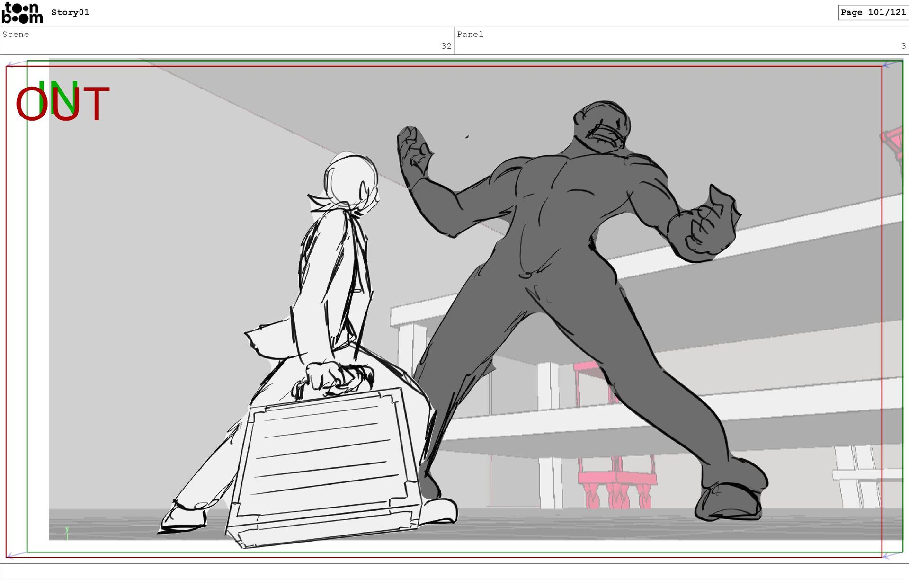Select scene number 32
Viewport: 909px width, 588px height.
446,46
